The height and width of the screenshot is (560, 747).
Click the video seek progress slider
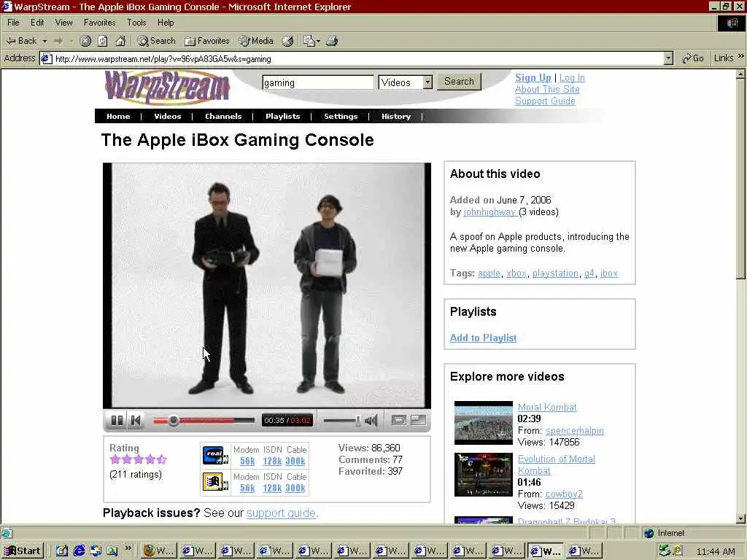(204, 421)
